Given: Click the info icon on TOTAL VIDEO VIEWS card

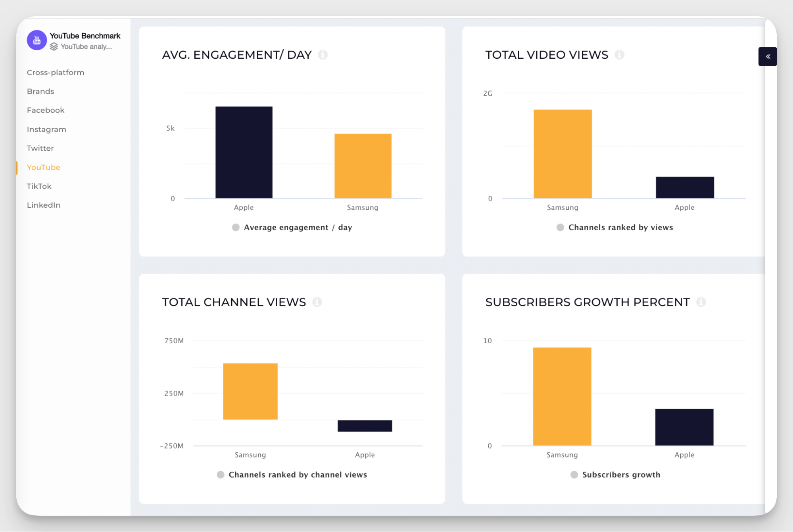Looking at the screenshot, I should pos(620,55).
